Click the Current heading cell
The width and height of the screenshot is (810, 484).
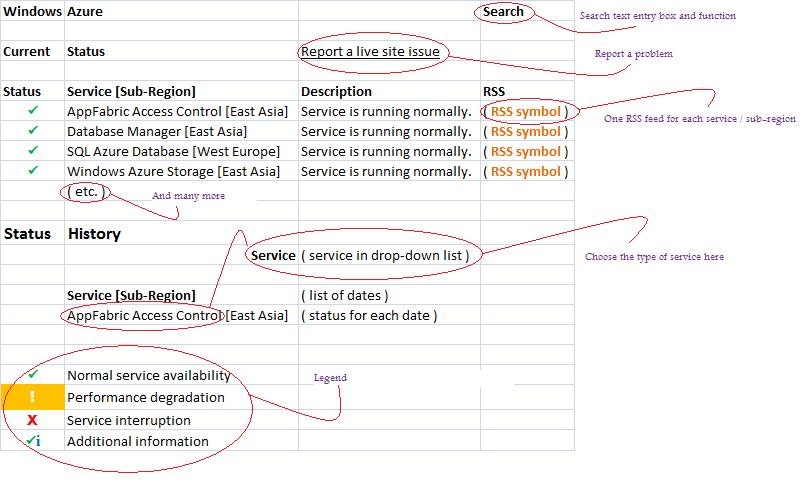pyautogui.click(x=27, y=52)
